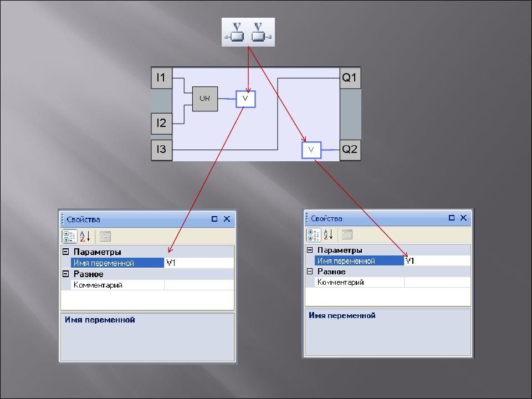Select the right variable output block icon
Screen dimensions: 532x399
pos(260,32)
